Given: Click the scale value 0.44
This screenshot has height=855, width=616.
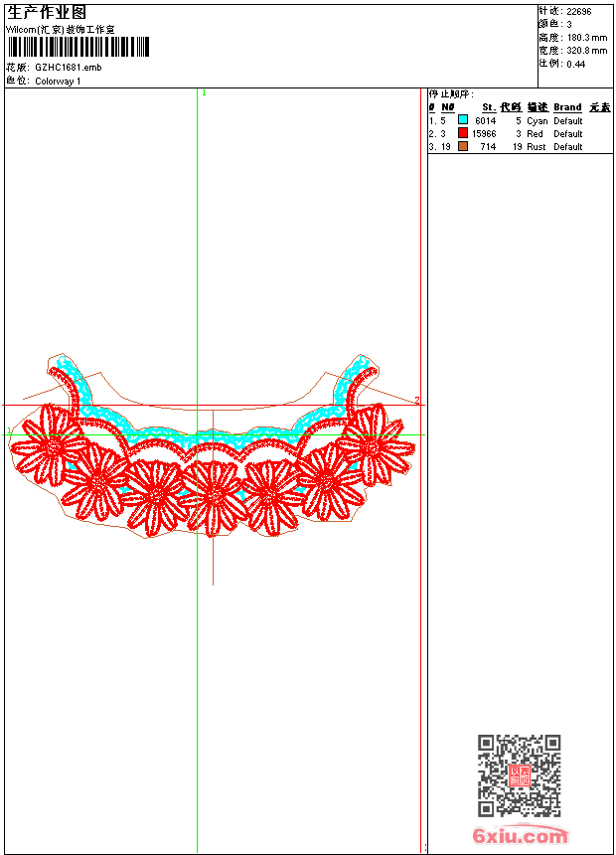Looking at the screenshot, I should click(x=575, y=65).
